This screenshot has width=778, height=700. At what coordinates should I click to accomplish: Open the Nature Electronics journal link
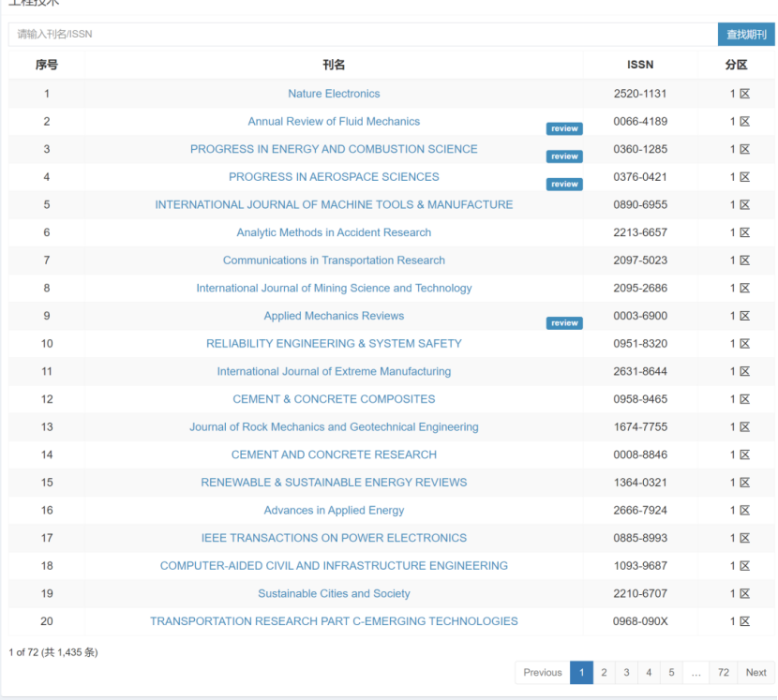click(x=334, y=94)
